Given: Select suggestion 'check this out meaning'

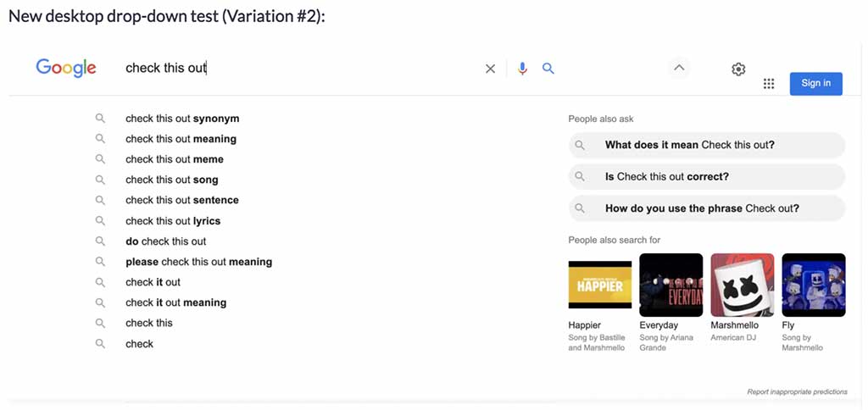Looking at the screenshot, I should [181, 139].
